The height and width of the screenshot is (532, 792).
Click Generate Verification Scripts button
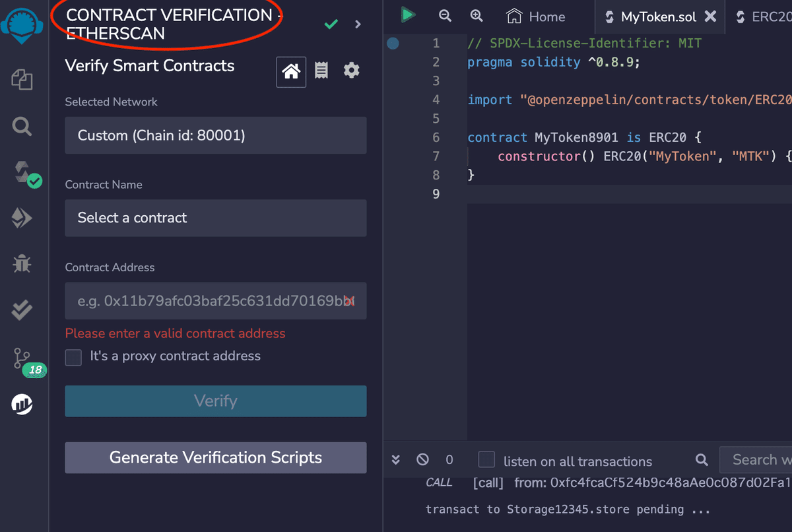[215, 457]
